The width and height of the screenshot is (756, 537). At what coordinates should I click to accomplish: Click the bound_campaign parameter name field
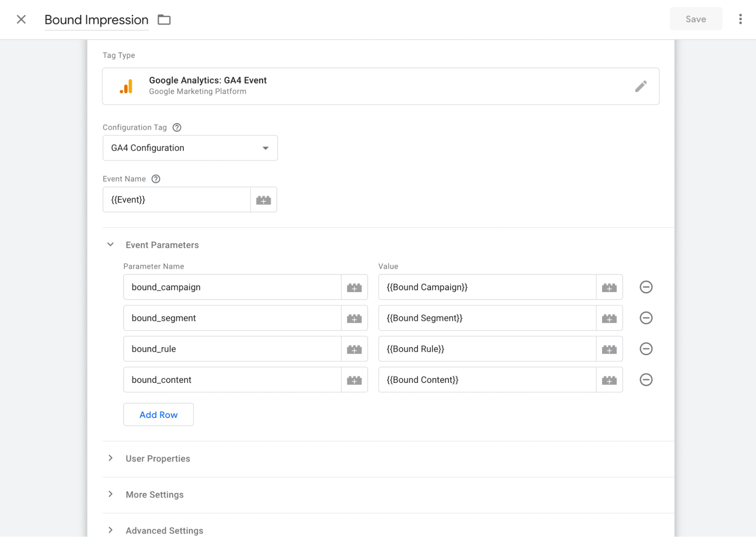[x=232, y=287]
